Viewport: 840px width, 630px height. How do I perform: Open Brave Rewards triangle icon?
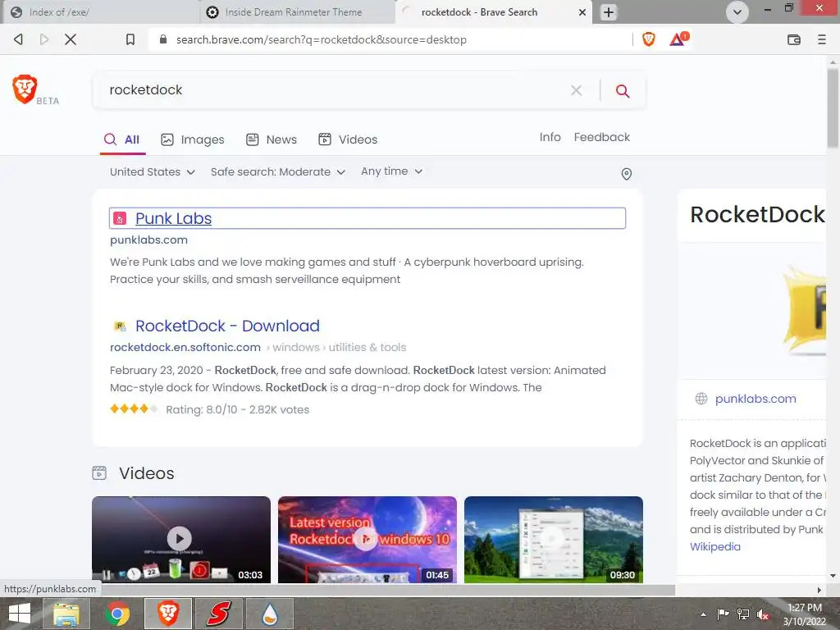pyautogui.click(x=678, y=39)
